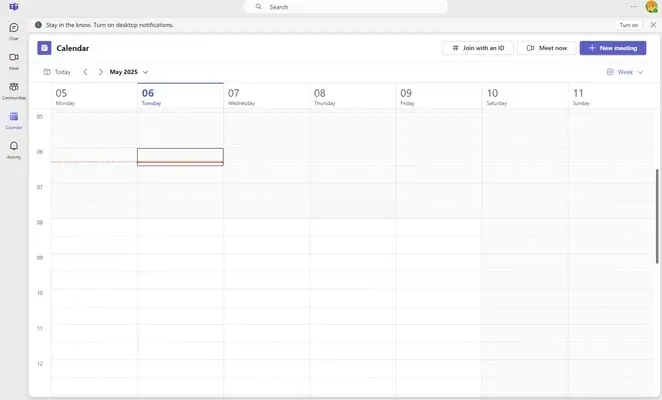Click the Teams logo icon
The image size is (662, 400).
coord(14,7)
